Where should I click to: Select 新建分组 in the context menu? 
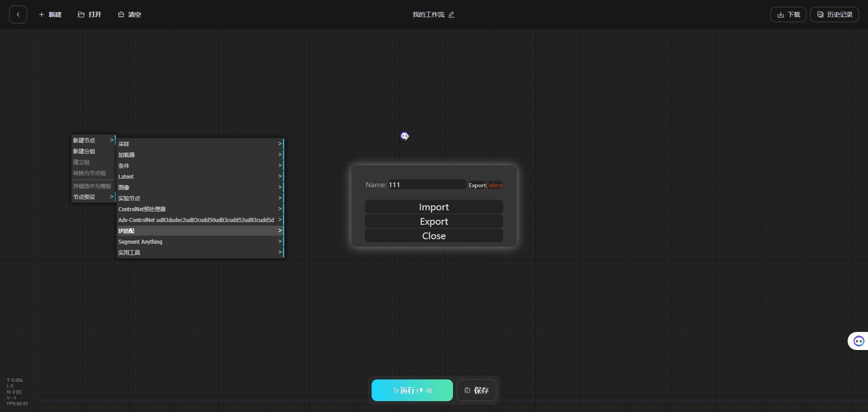[93, 151]
